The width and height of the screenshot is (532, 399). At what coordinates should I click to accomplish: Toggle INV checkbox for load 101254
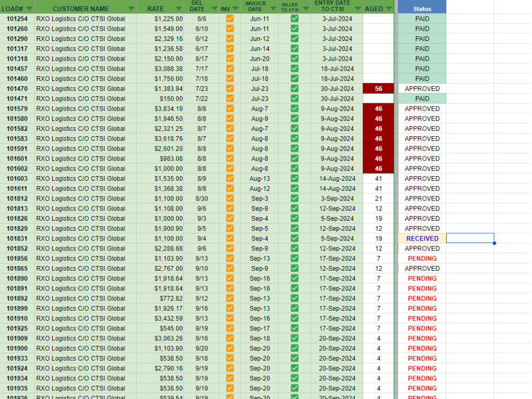tap(230, 19)
